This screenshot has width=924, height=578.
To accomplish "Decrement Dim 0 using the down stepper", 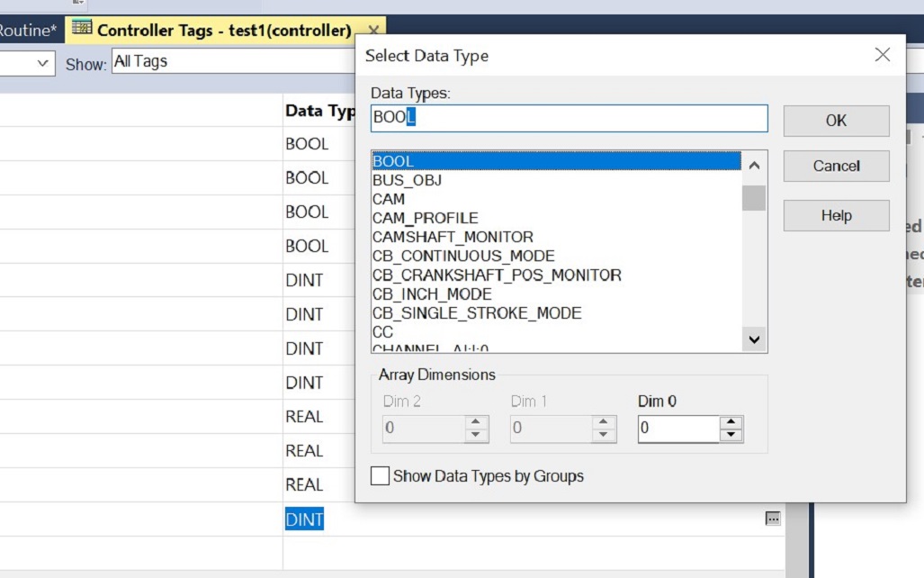I will 730,434.
